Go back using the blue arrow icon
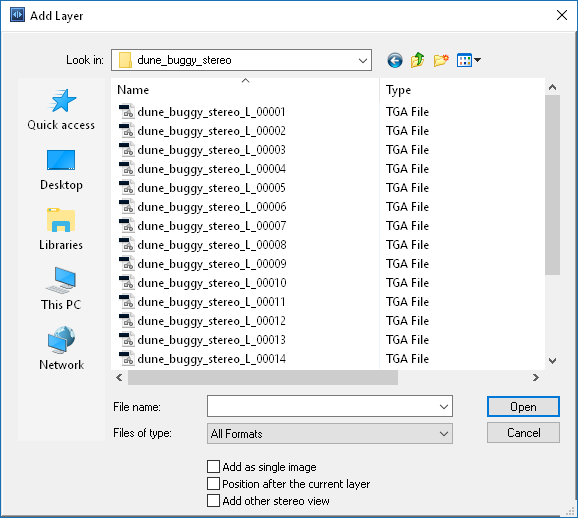This screenshot has width=578, height=518. click(x=394, y=60)
